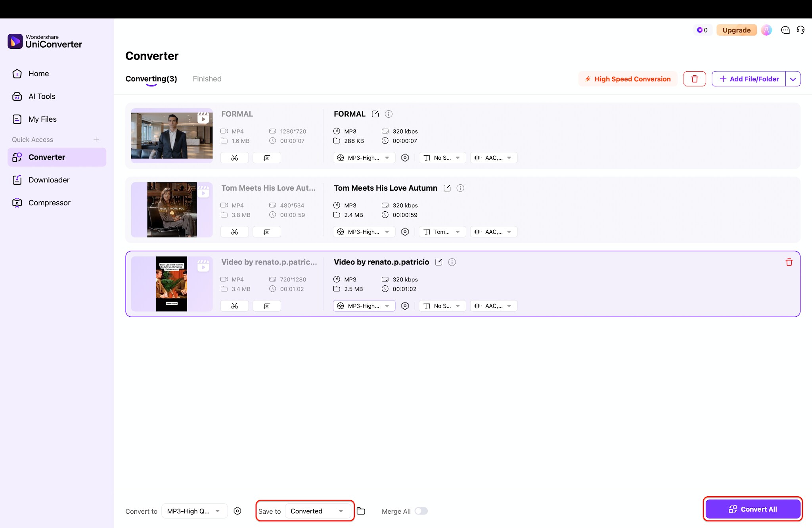Click the Convert All button
The height and width of the screenshot is (528, 812).
pos(753,509)
